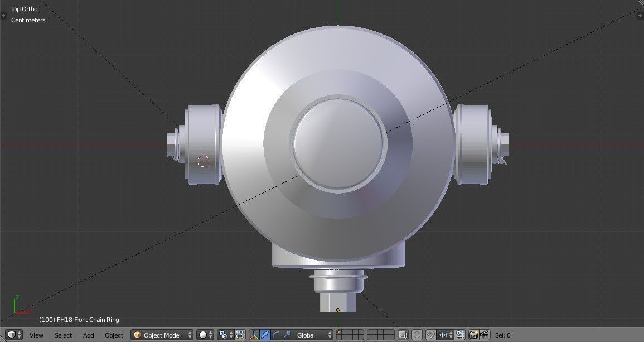Open the Object Mode dropdown
Image resolution: width=644 pixels, height=342 pixels.
click(x=162, y=335)
